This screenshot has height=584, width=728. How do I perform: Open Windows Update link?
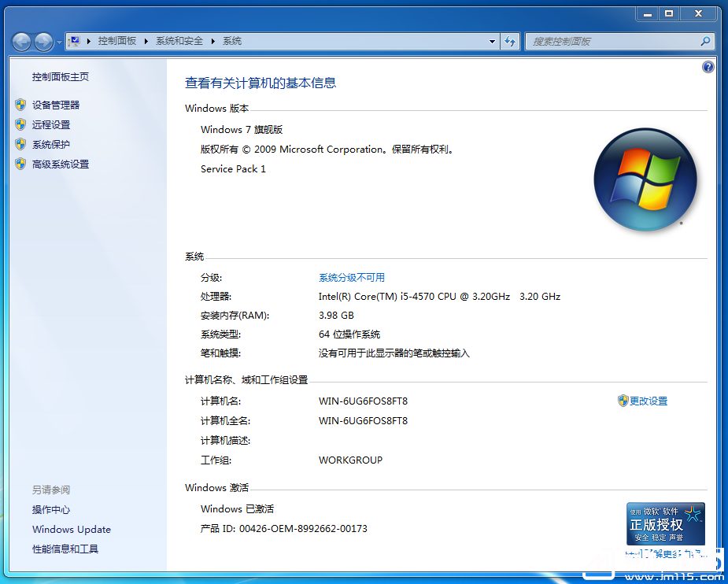pos(72,529)
